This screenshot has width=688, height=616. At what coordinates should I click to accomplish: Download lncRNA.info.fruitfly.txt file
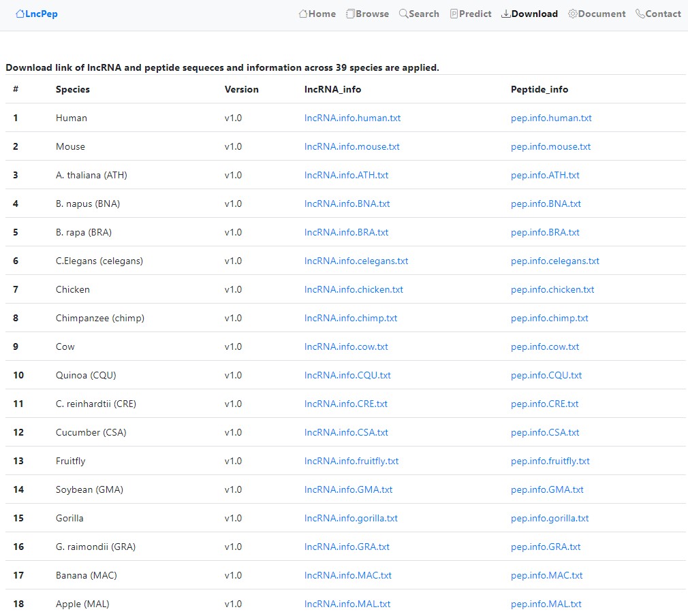[x=351, y=461]
